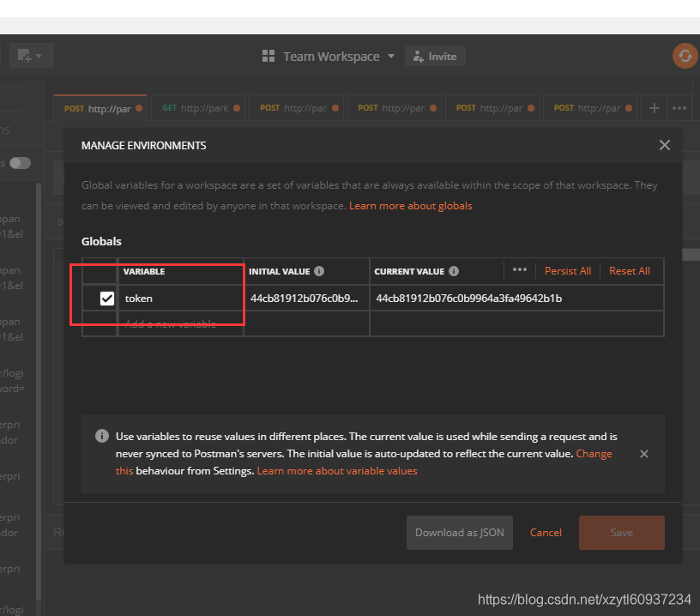The height and width of the screenshot is (616, 700).
Task: Switch to the GET http://park tab
Action: click(198, 108)
